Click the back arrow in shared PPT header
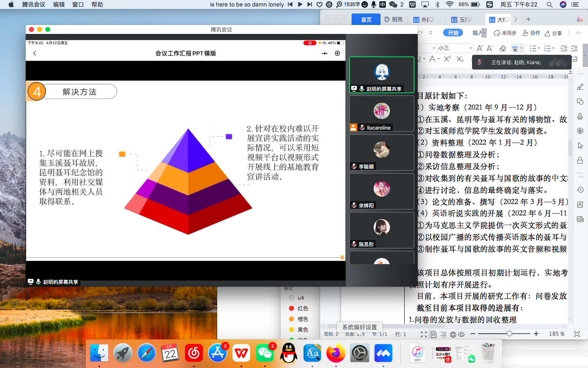The image size is (588, 368). [35, 53]
